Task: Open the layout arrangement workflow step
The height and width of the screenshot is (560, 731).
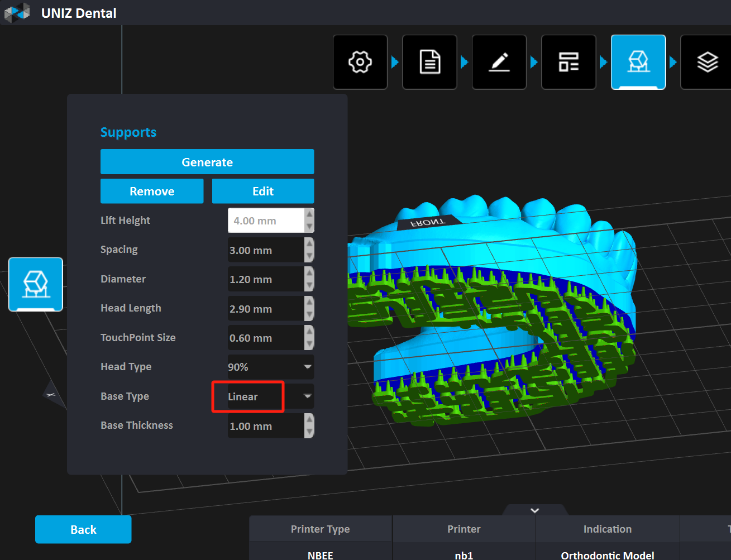Action: tap(568, 62)
